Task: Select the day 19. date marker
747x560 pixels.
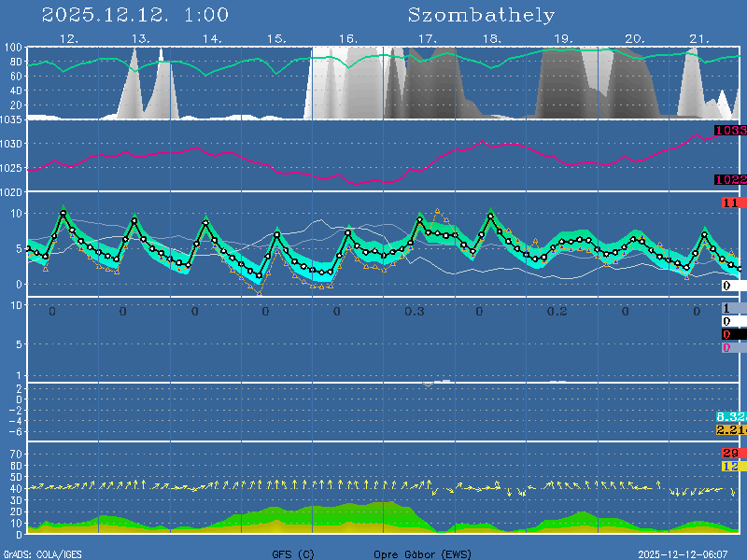Action: point(563,38)
